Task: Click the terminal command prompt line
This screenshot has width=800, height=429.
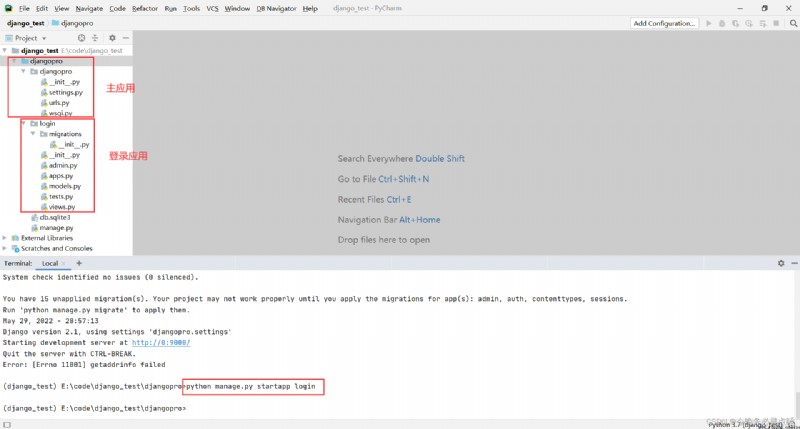Action: tap(94, 409)
